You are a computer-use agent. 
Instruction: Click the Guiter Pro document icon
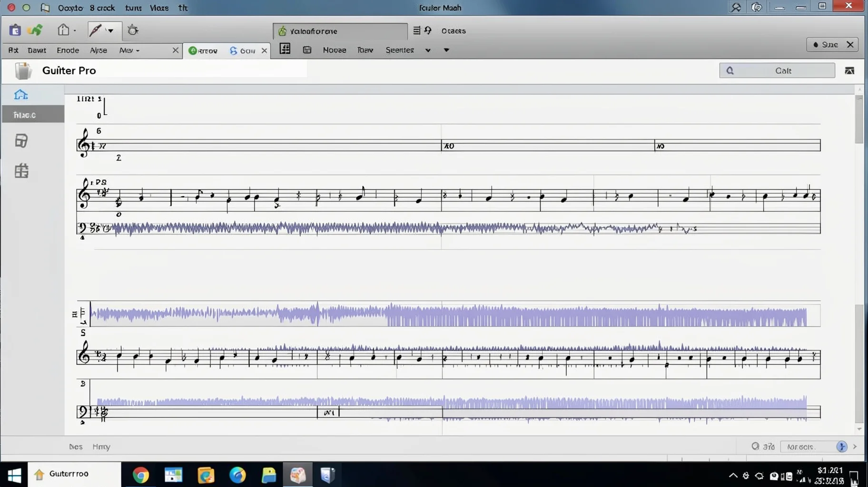23,71
